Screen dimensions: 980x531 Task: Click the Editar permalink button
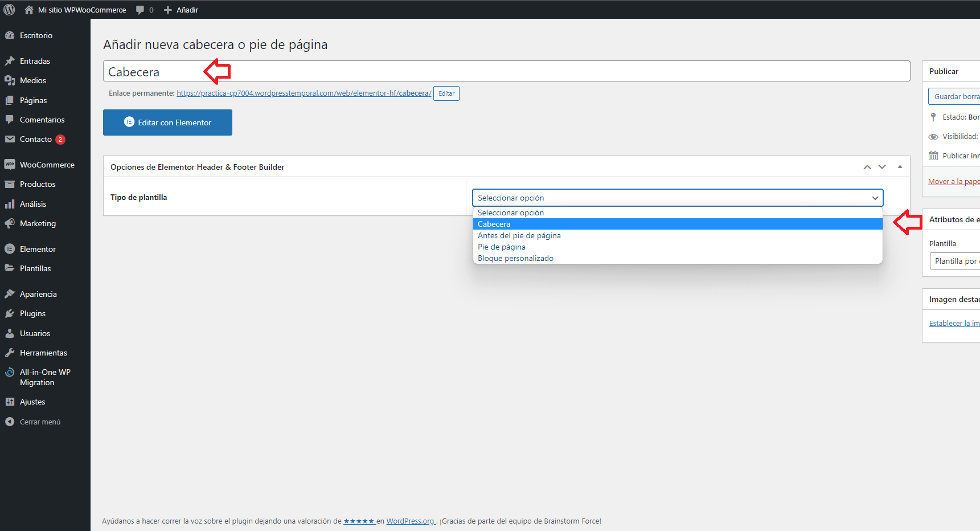coord(446,93)
